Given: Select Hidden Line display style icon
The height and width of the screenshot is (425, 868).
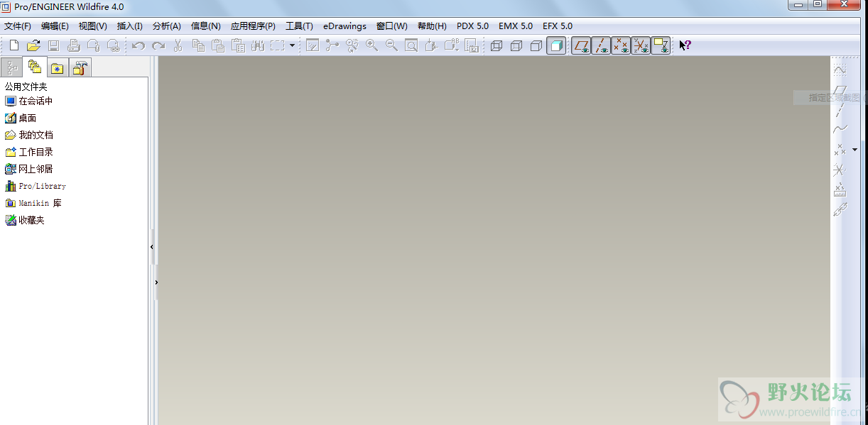Looking at the screenshot, I should [516, 45].
